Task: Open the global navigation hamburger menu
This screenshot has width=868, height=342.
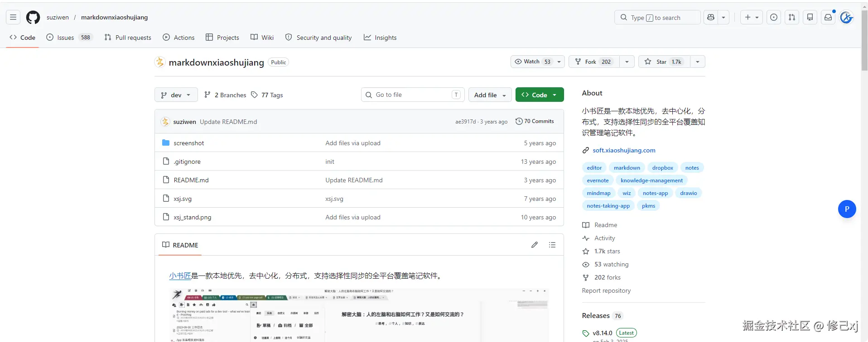Action: pyautogui.click(x=13, y=17)
